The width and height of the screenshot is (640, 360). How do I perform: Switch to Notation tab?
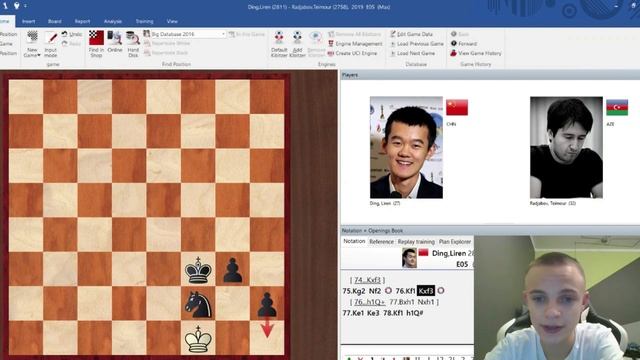(354, 241)
